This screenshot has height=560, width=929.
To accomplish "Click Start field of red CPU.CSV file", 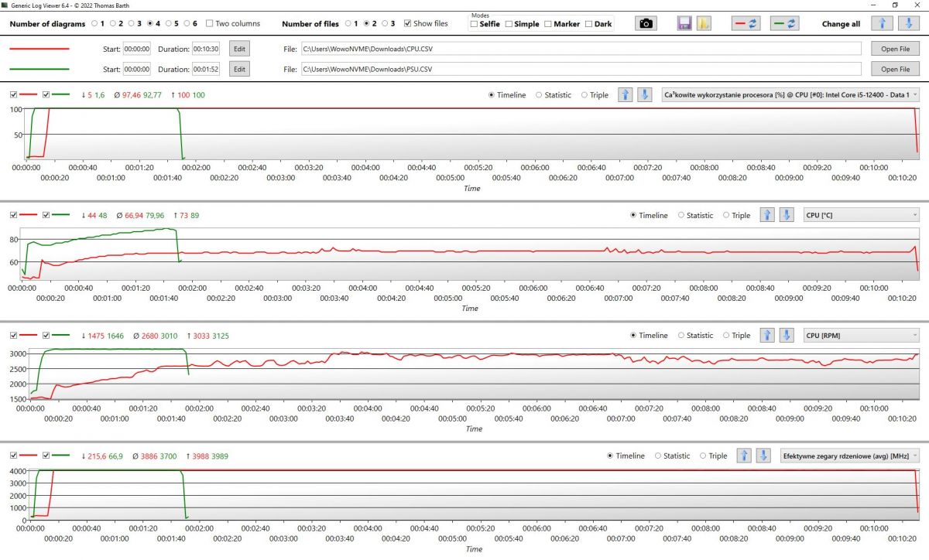I will pyautogui.click(x=136, y=49).
